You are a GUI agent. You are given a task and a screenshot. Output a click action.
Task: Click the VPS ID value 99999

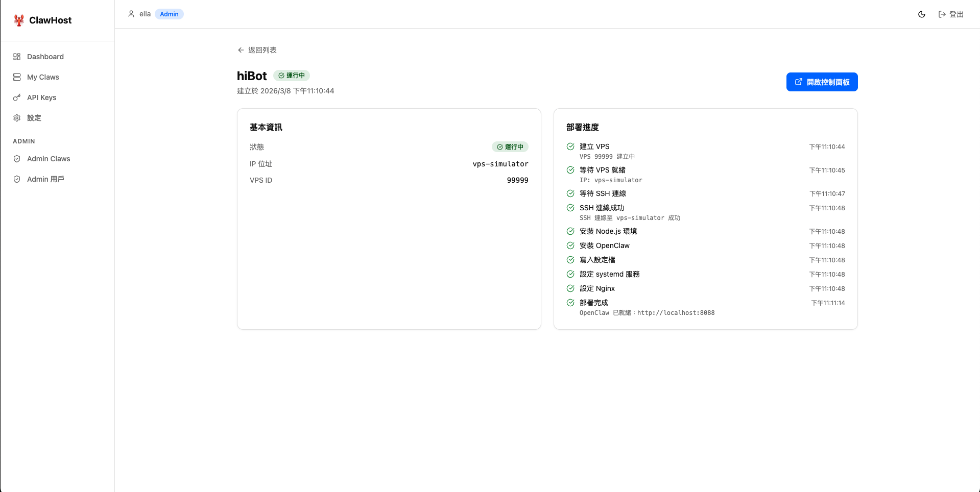(x=517, y=180)
